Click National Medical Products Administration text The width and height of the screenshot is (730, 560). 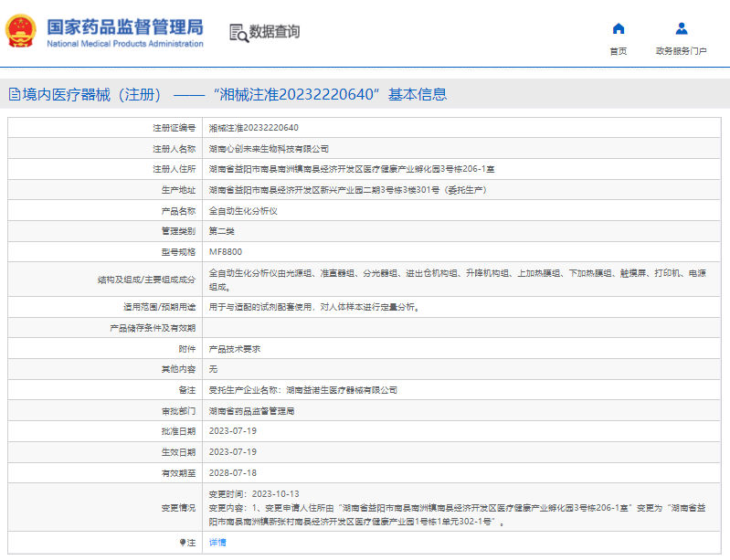point(125,44)
